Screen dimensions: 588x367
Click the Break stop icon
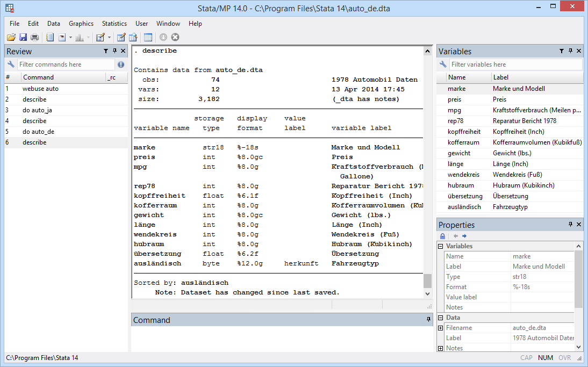[175, 37]
